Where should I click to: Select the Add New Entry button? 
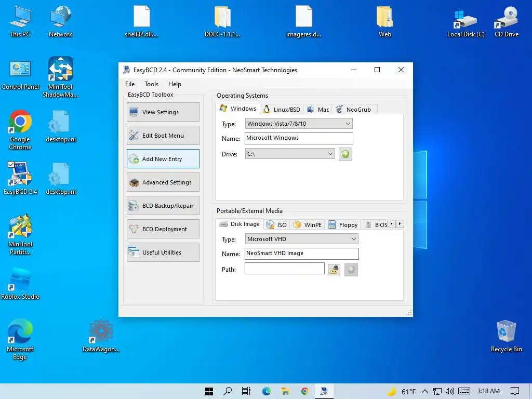tap(163, 159)
